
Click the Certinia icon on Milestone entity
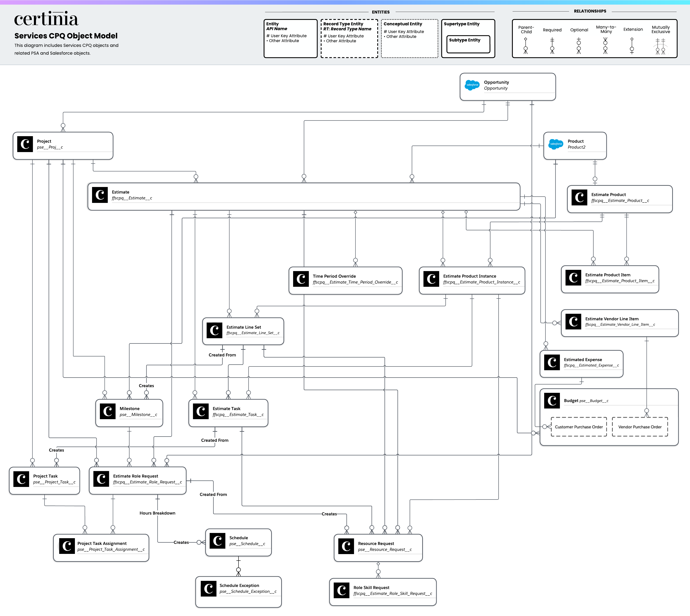pos(108,411)
